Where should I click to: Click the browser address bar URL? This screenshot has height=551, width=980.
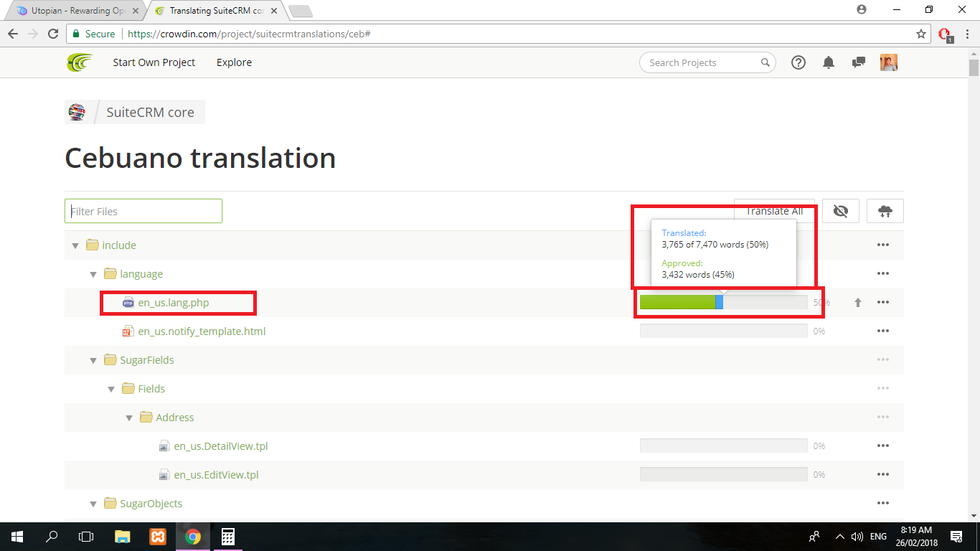[248, 34]
